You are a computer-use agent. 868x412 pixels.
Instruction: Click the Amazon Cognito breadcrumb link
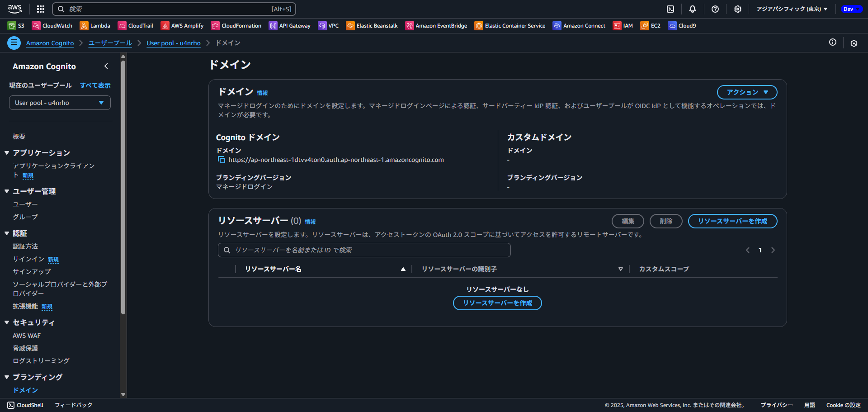50,43
